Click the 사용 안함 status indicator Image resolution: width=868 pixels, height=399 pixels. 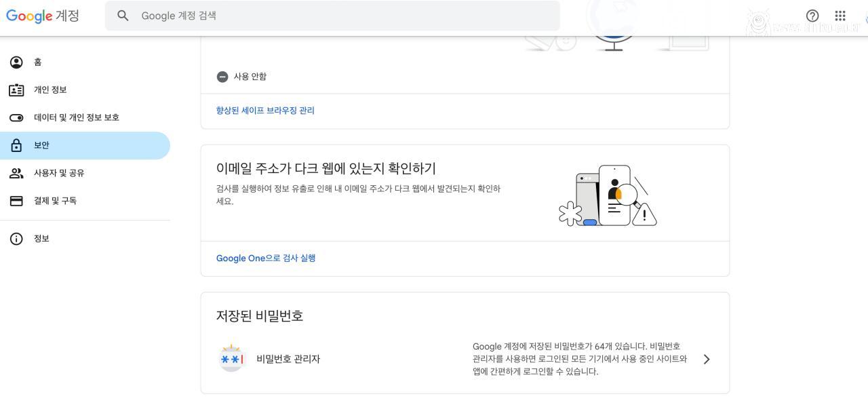coord(242,77)
